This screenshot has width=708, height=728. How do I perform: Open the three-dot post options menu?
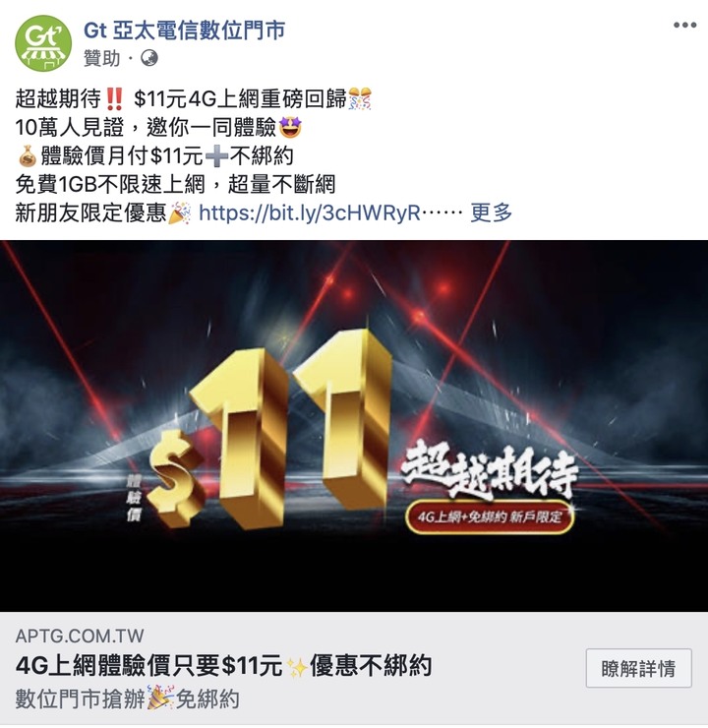pyautogui.click(x=684, y=25)
